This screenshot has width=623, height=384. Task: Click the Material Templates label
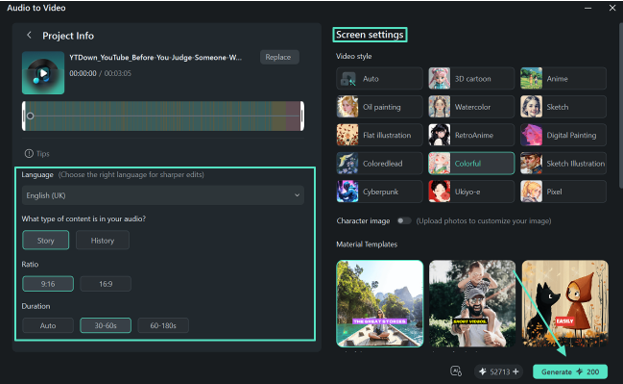coord(367,244)
